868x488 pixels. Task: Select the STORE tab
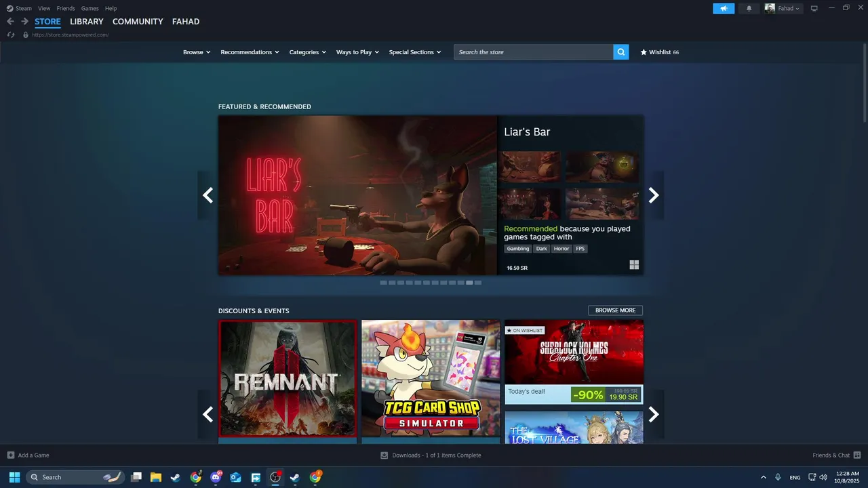(48, 22)
